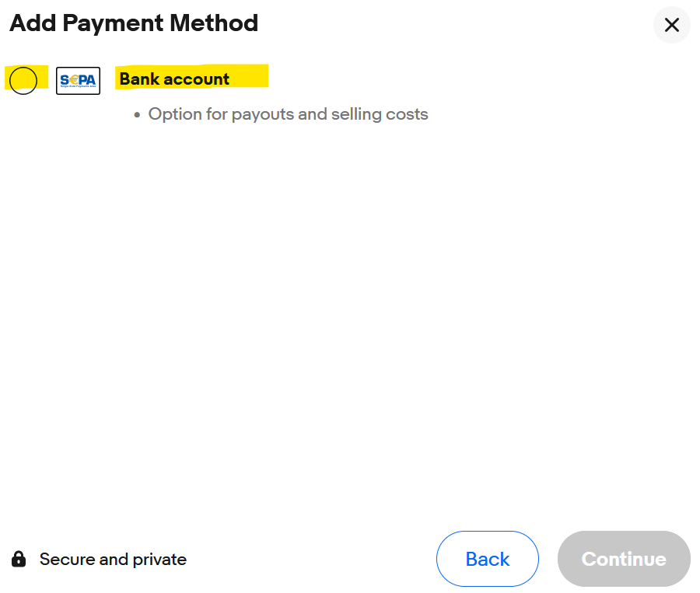
Task: Click the SEPA logo icon
Action: click(78, 80)
